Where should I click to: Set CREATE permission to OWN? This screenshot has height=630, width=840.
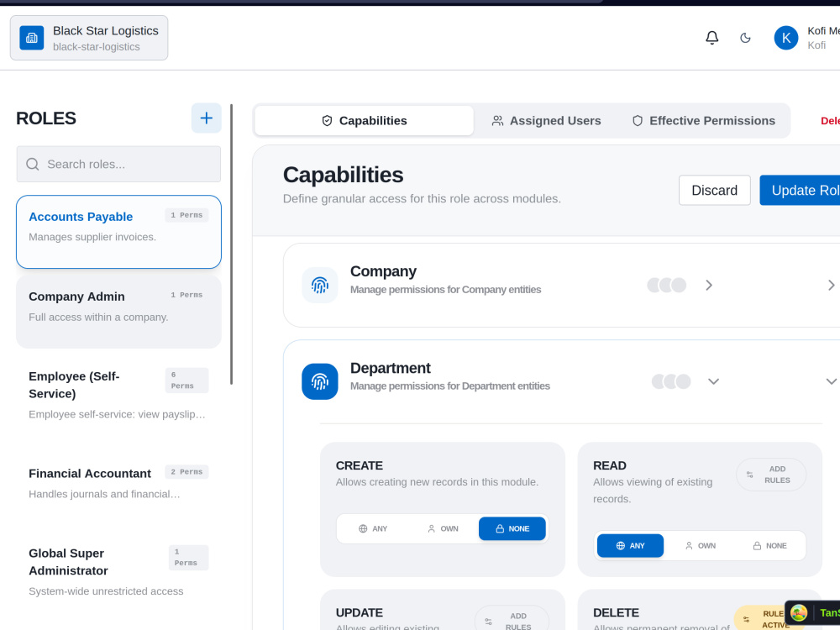pos(443,528)
